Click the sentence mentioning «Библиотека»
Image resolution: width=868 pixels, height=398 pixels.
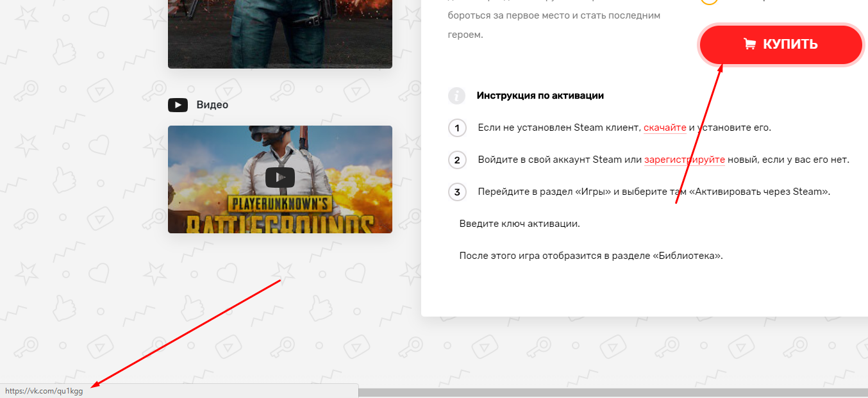coord(591,256)
